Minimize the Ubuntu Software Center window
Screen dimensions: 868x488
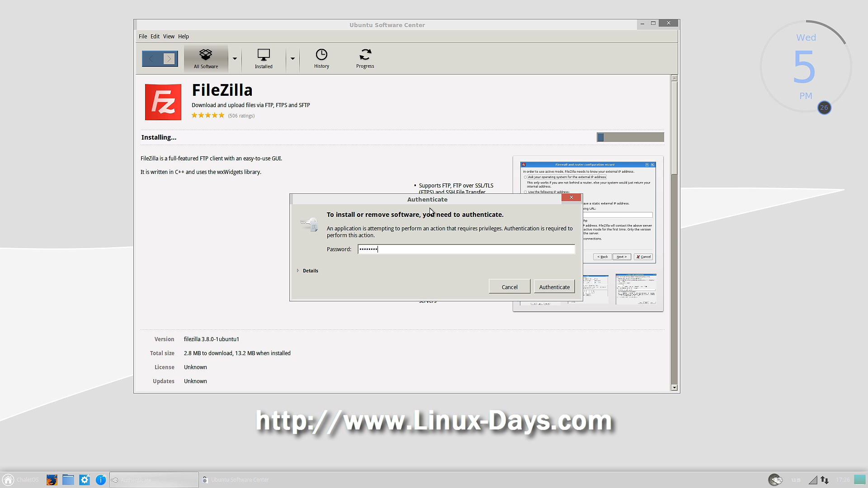point(642,23)
